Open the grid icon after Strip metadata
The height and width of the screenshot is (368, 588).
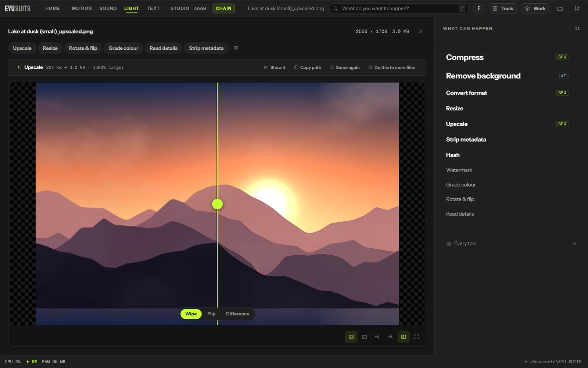click(236, 48)
